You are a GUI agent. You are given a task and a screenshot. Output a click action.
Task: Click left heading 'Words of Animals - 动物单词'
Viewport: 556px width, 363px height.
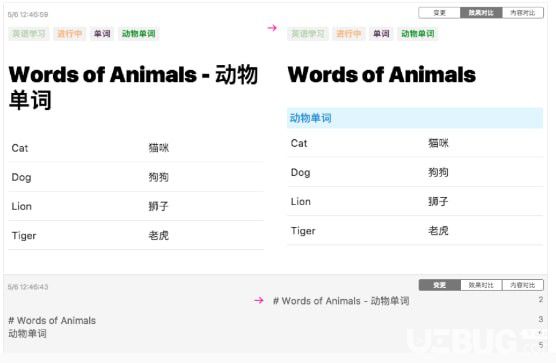point(133,87)
